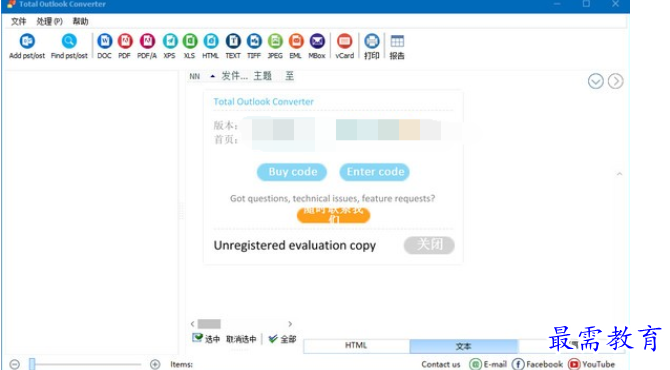Viewport: 670px width, 370px height.
Task: Click the 打印 print icon
Action: [x=372, y=46]
